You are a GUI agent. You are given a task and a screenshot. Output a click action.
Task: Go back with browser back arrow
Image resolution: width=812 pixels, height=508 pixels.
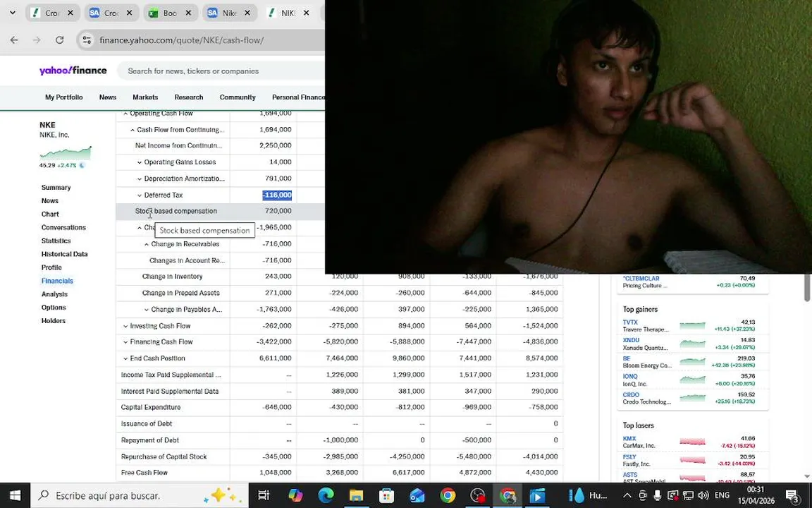click(x=14, y=40)
